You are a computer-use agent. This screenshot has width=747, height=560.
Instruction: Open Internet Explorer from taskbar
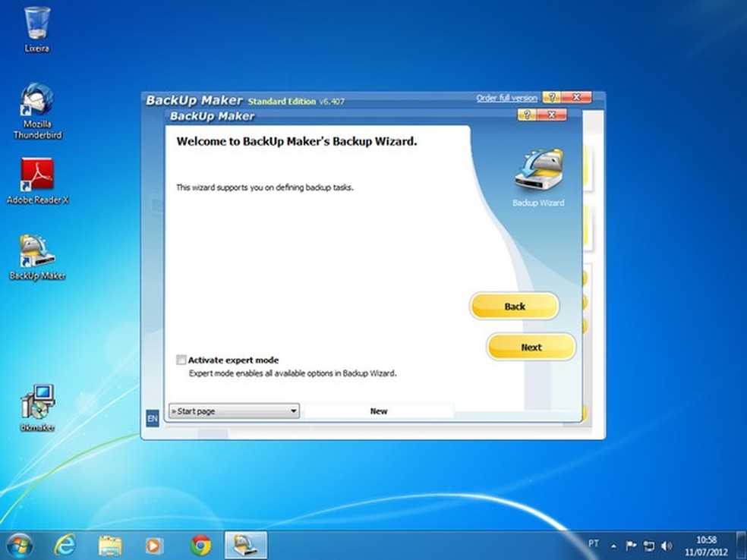click(x=65, y=544)
